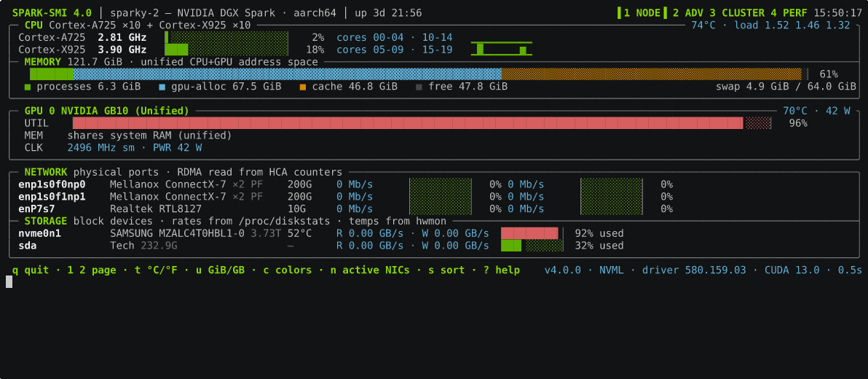
Task: Toggle the c colors shortcut
Action: 288,270
